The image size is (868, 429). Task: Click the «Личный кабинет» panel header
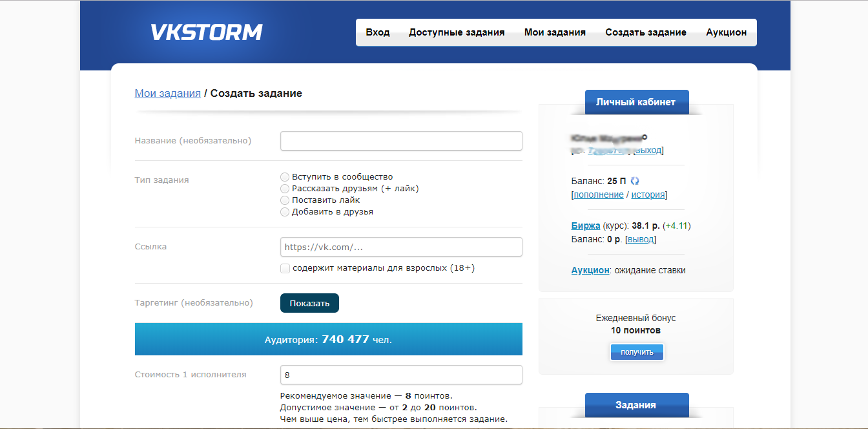coord(637,101)
